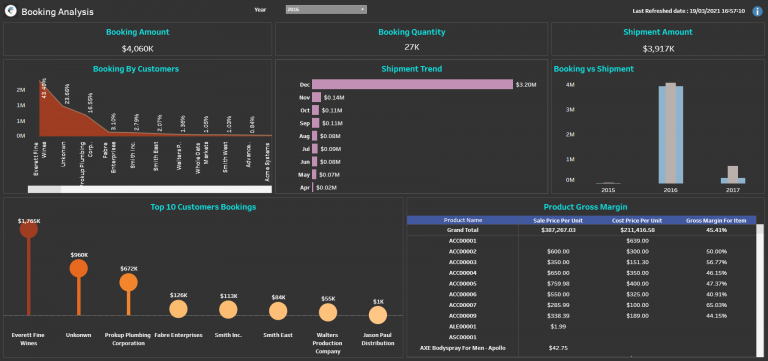
Task: Click the Top 10 Customers Bookings title
Action: 203,207
